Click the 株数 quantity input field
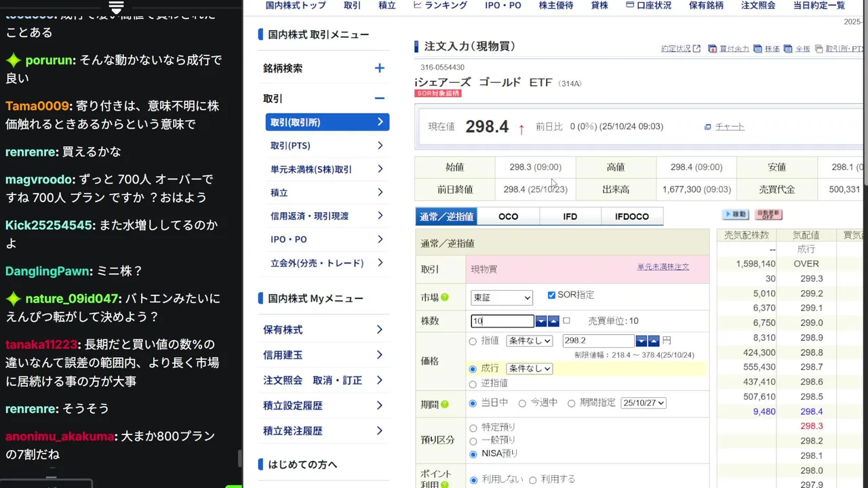The height and width of the screenshot is (488, 868). pos(502,321)
